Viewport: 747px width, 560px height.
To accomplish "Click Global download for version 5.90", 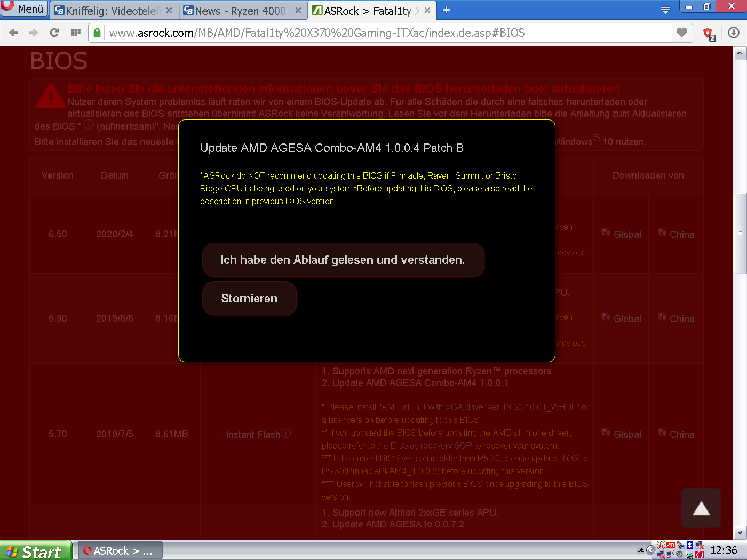I will [x=622, y=318].
